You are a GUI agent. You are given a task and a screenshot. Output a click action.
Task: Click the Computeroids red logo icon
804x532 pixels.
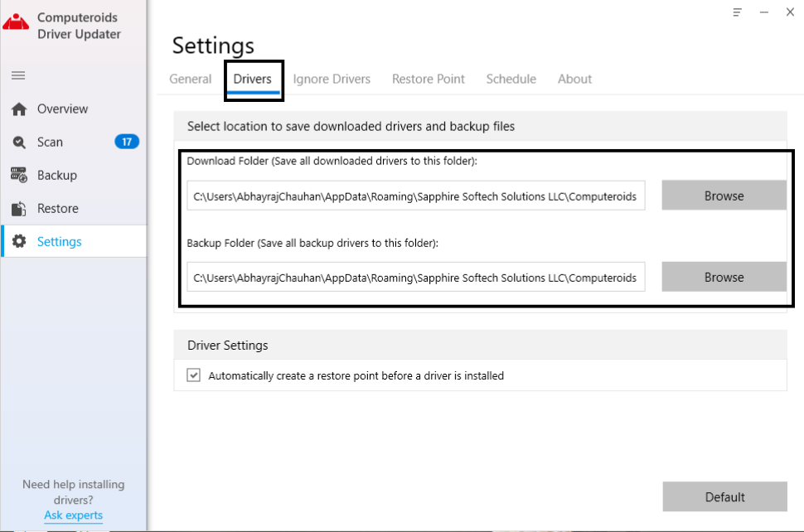click(x=16, y=22)
